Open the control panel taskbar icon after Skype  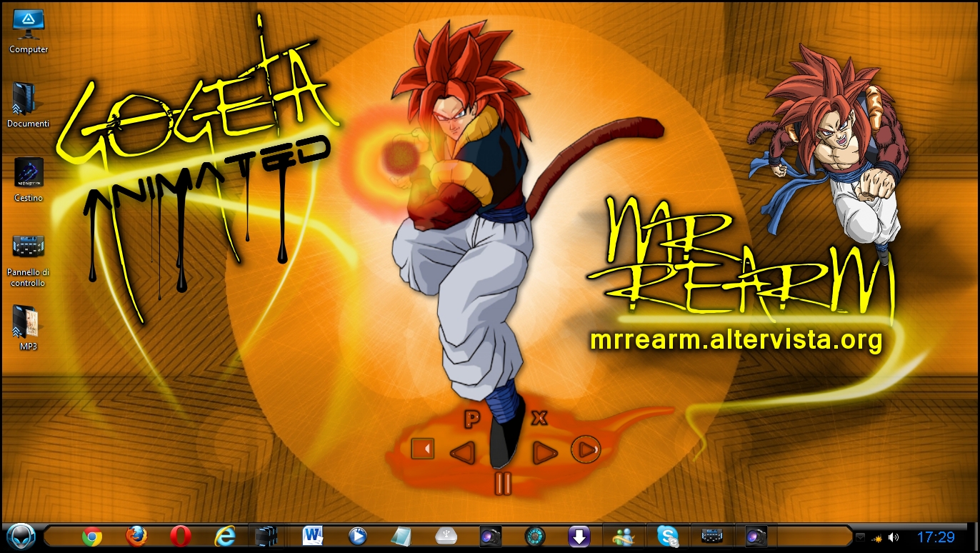(x=712, y=537)
